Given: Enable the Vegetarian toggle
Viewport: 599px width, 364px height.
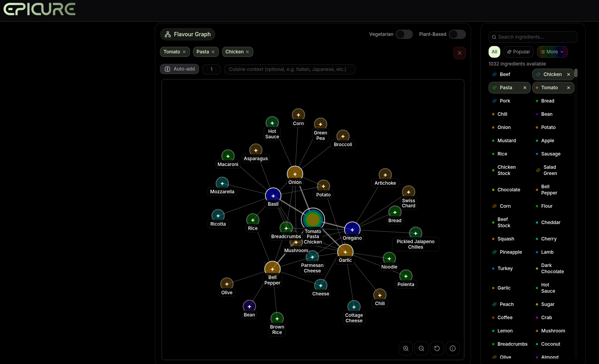Looking at the screenshot, I should (404, 34).
